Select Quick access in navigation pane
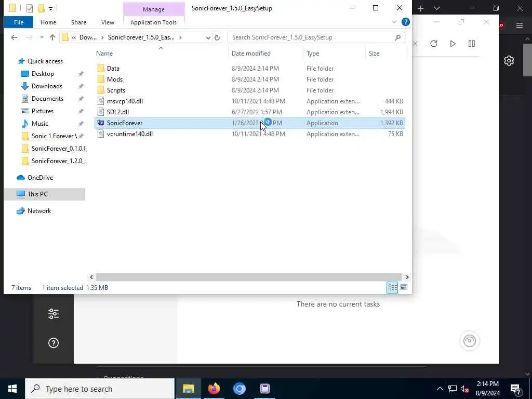 pyautogui.click(x=45, y=61)
